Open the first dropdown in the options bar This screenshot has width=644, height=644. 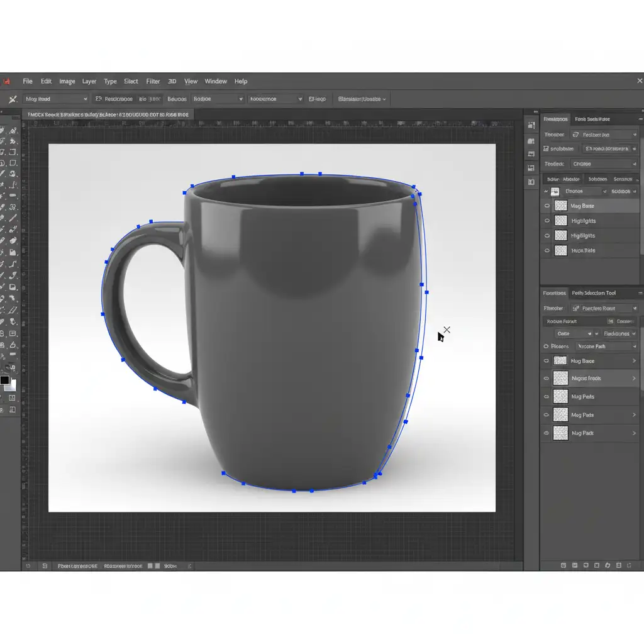tap(57, 99)
